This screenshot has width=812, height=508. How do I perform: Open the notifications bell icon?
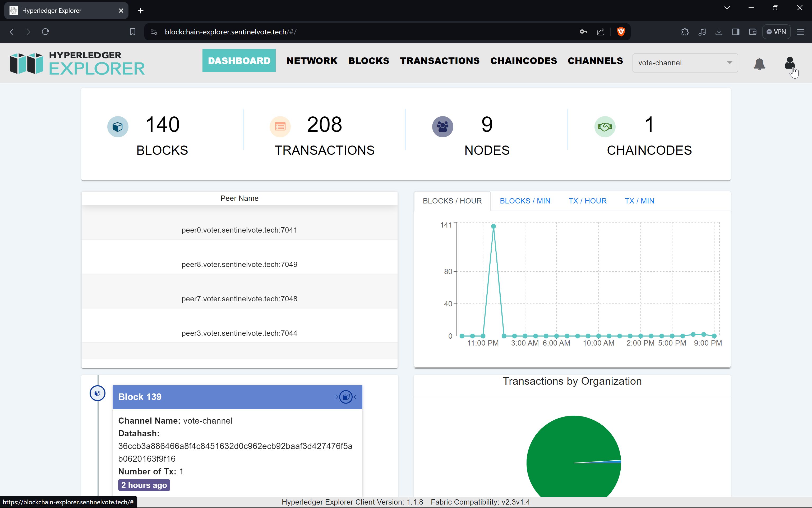(x=759, y=63)
